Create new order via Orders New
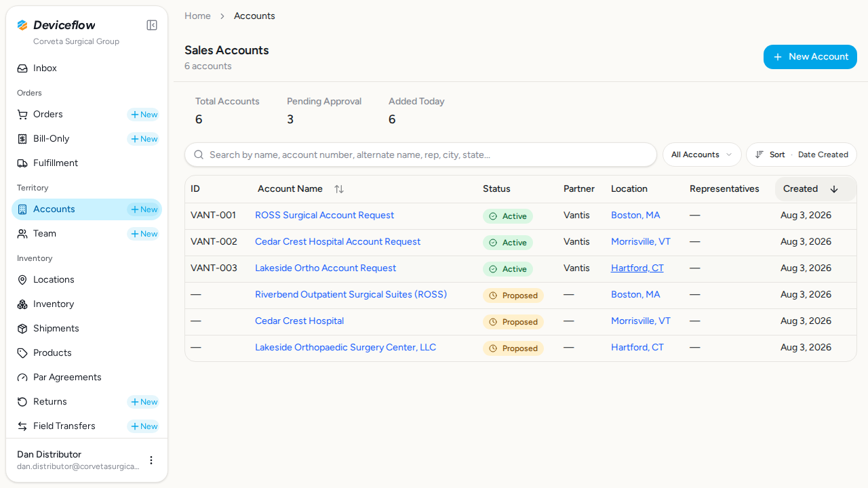Image resolution: width=868 pixels, height=488 pixels. 144,115
